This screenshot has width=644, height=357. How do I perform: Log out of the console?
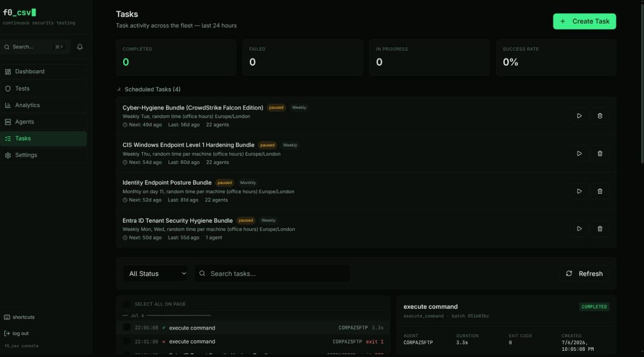[x=16, y=333]
